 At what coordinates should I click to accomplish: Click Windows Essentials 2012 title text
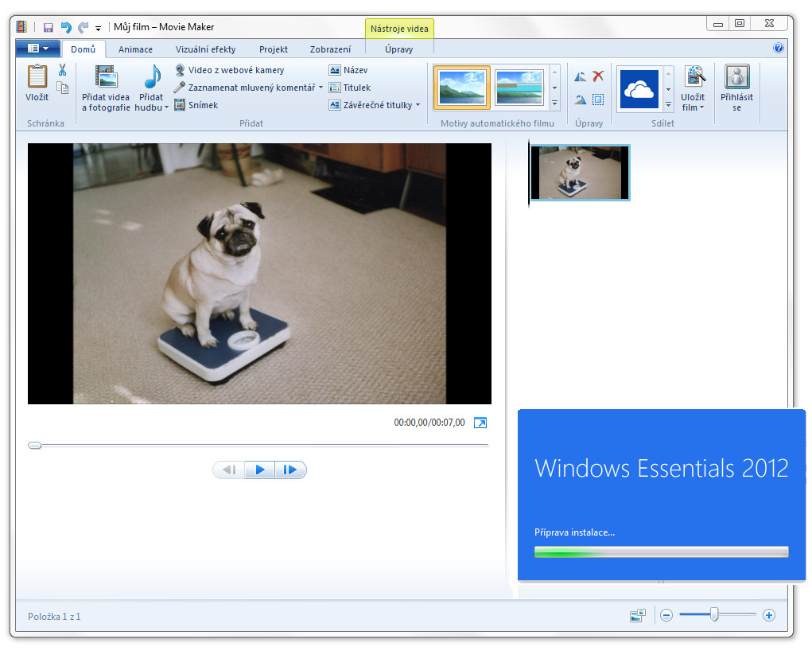tap(662, 468)
